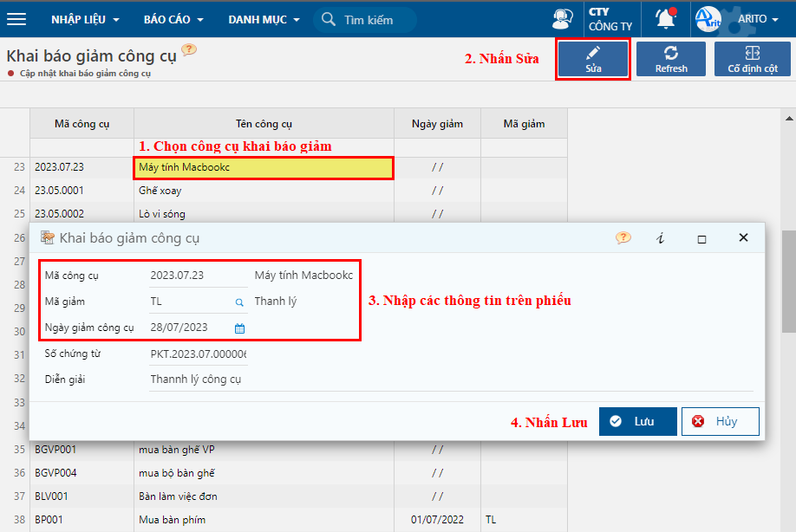
Task: Click the customer support headset icon
Action: coord(562,19)
